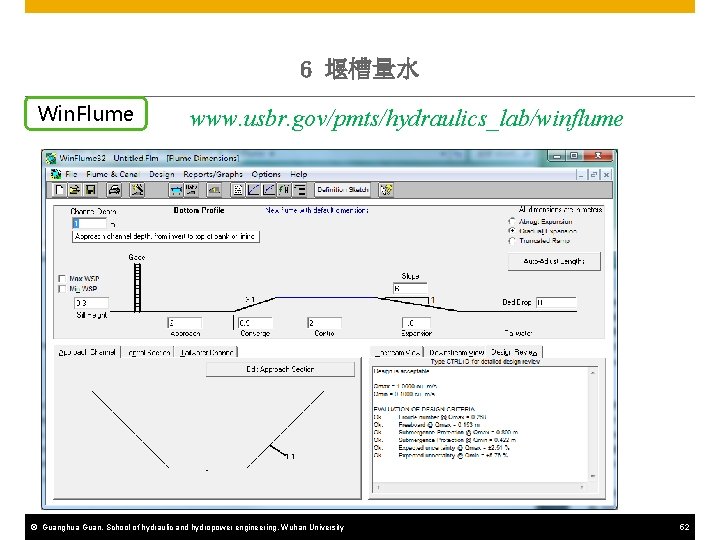
Task: Open the Help menu
Action: tap(298, 174)
